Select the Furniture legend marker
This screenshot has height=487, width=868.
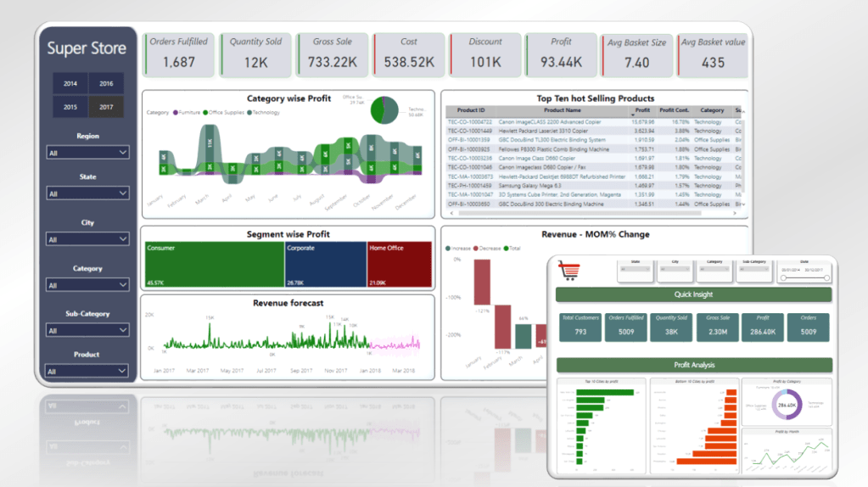coord(176,112)
